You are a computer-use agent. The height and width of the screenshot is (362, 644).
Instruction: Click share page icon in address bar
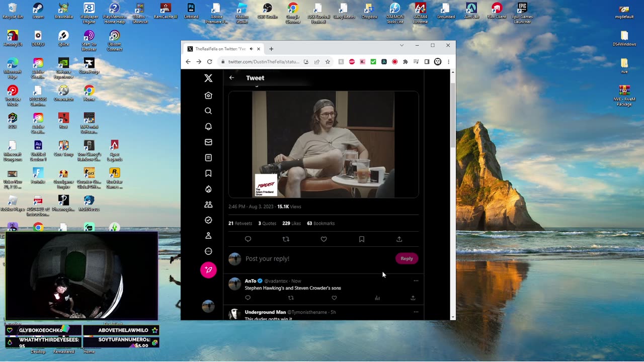[x=317, y=62]
